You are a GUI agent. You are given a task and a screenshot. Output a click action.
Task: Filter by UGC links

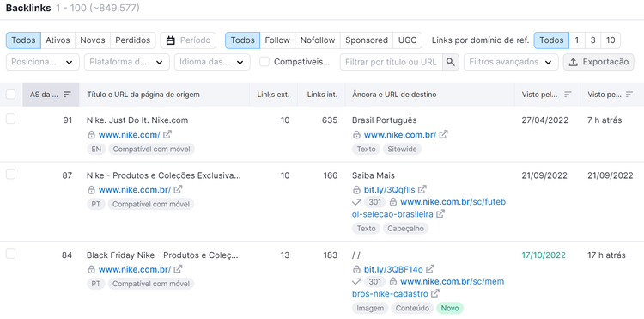pos(407,40)
